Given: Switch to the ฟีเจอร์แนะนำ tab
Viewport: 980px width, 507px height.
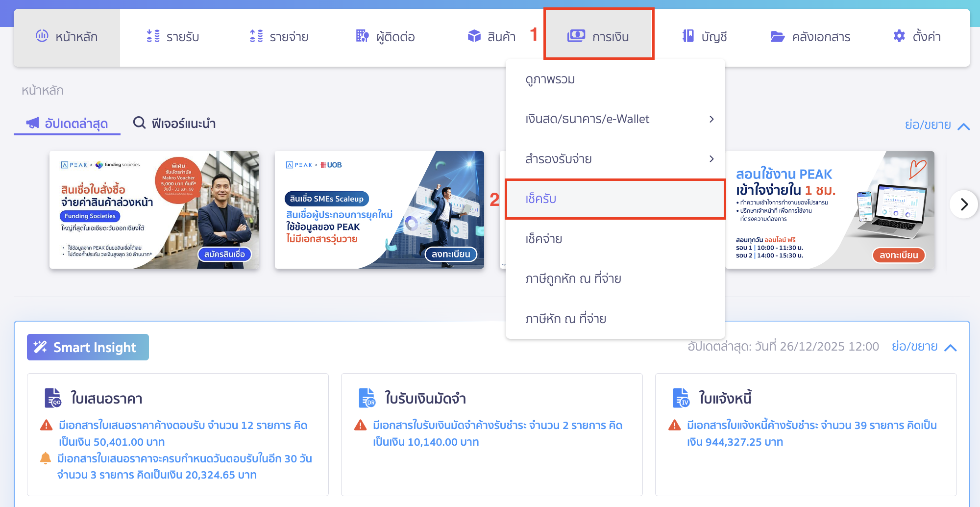Looking at the screenshot, I should click(174, 124).
